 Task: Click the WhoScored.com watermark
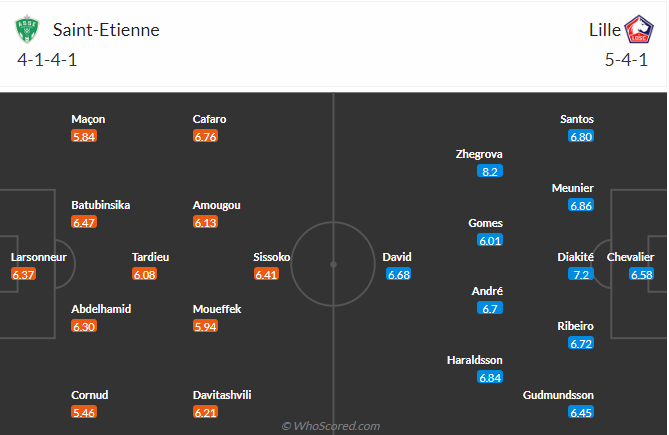point(331,426)
